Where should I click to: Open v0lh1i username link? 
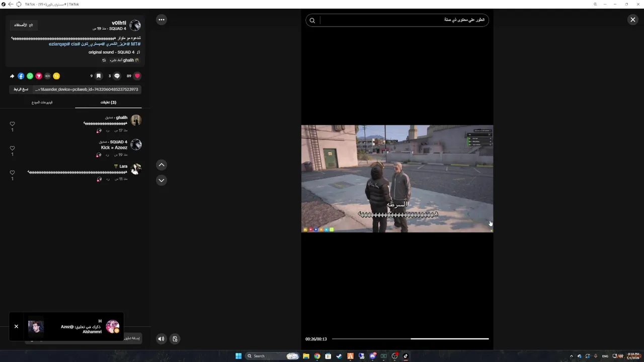click(x=119, y=23)
